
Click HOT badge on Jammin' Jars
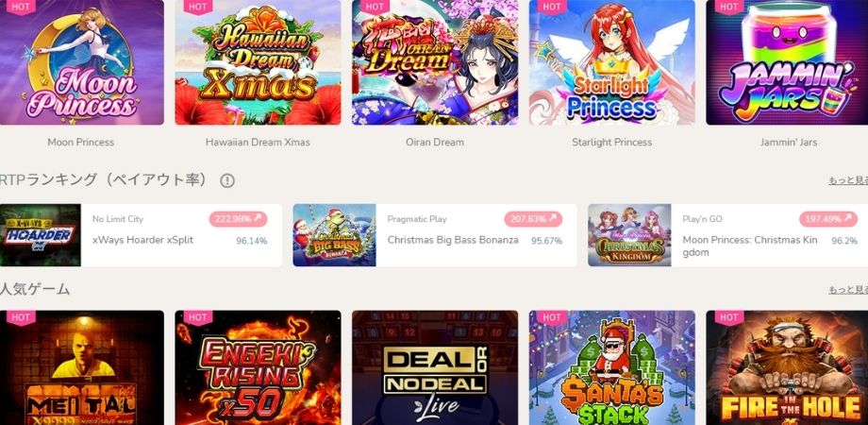coord(729,7)
